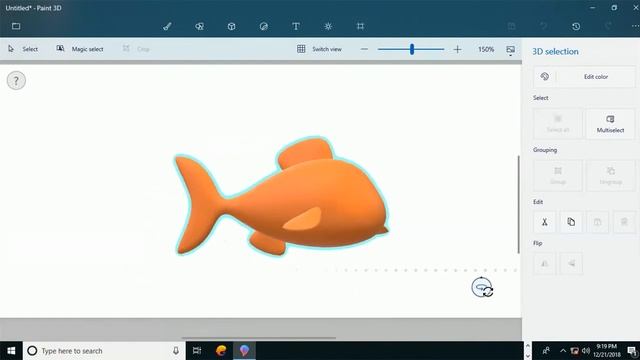Open the 3D shapes tool

coord(231,27)
